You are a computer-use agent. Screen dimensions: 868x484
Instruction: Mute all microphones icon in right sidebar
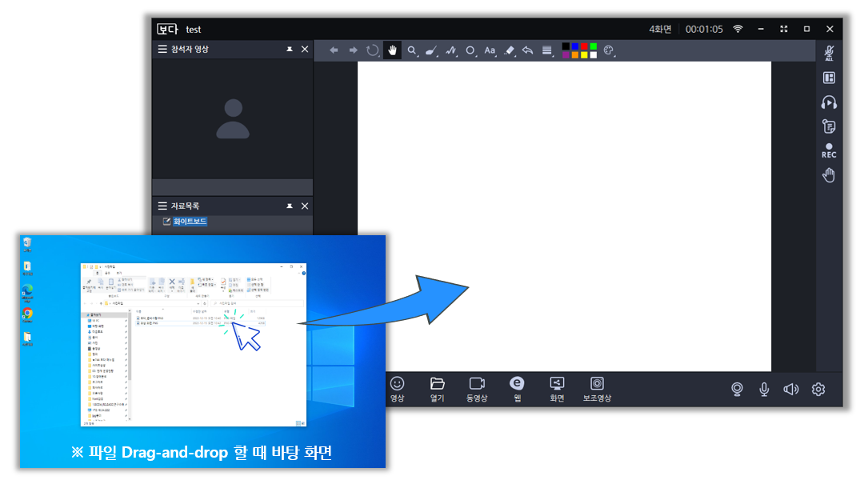click(x=829, y=53)
